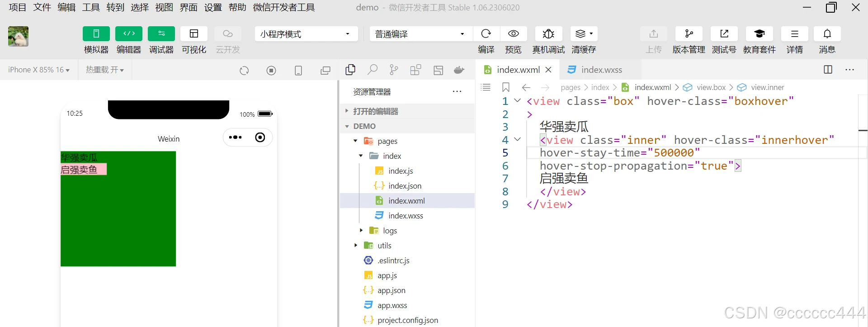This screenshot has height=327, width=868.
Task: Open the 工具 menu
Action: (90, 7)
